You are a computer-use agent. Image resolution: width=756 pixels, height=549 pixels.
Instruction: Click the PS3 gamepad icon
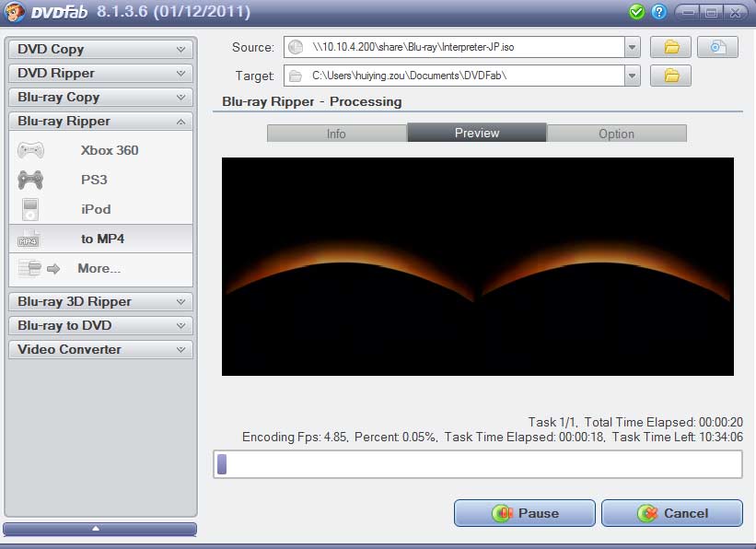(30, 180)
